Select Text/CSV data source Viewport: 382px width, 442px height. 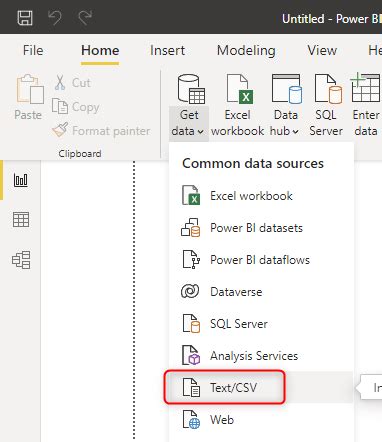(261, 388)
